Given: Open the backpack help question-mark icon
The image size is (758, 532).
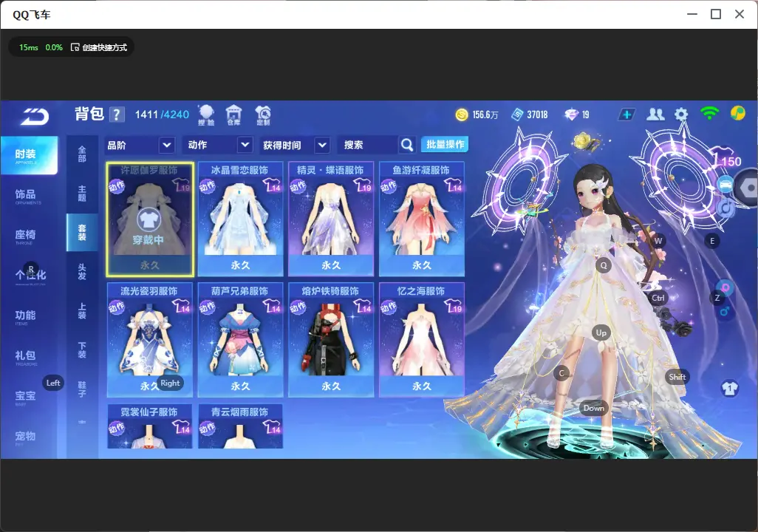Looking at the screenshot, I should (x=117, y=115).
